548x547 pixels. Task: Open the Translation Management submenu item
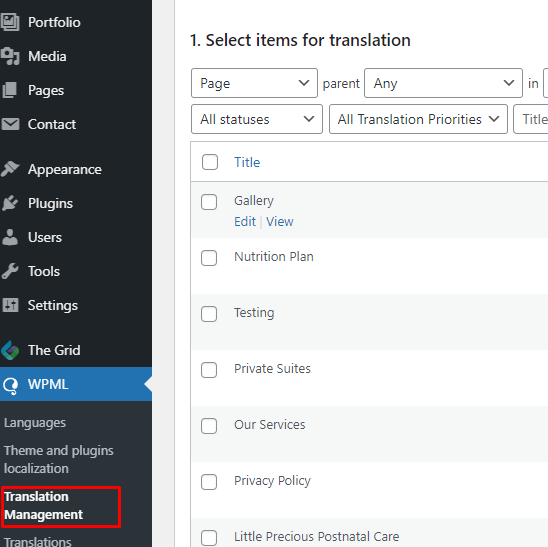click(x=43, y=505)
